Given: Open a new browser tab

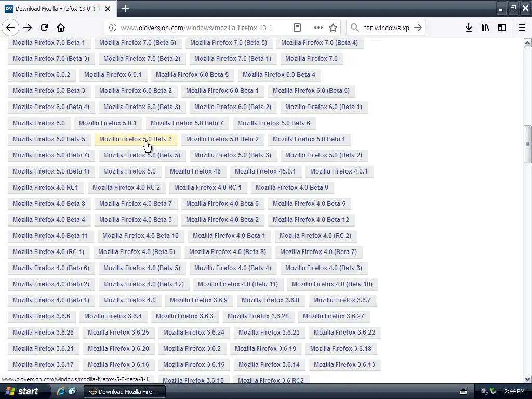Looking at the screenshot, I should click(x=125, y=8).
